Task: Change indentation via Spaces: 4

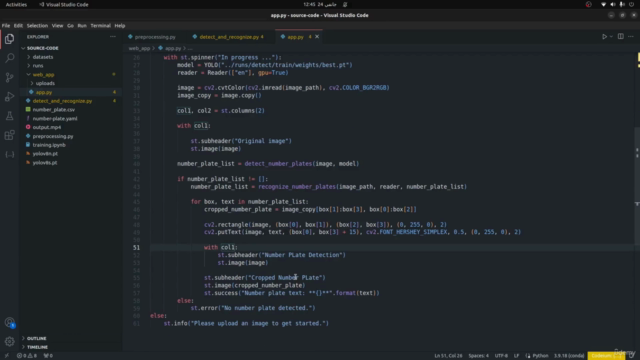Action: pyautogui.click(x=478, y=356)
